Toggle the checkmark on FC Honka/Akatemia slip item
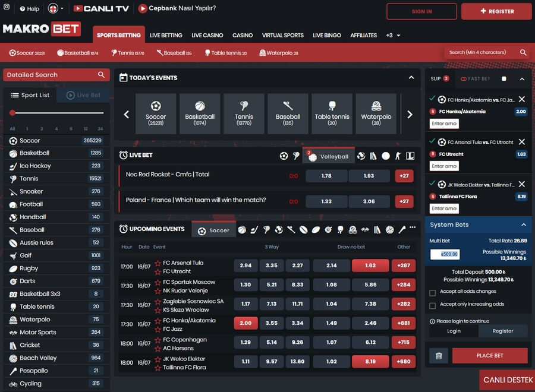 click(x=432, y=98)
